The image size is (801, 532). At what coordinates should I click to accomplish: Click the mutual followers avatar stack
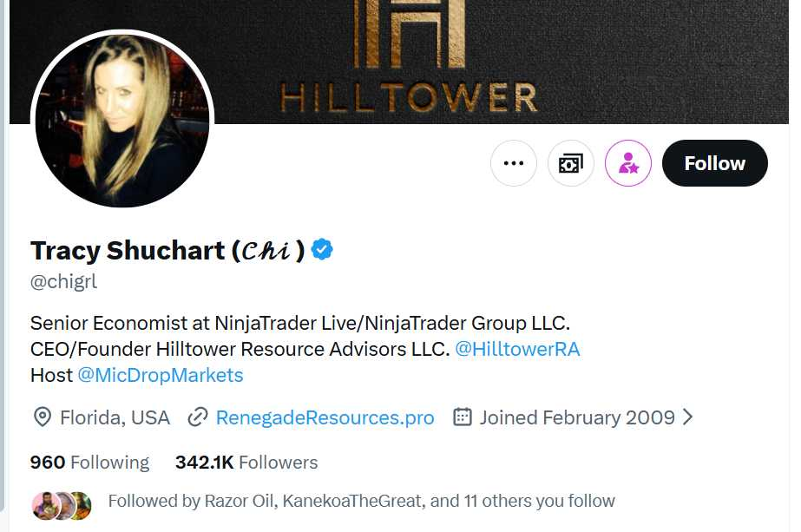coord(62,505)
